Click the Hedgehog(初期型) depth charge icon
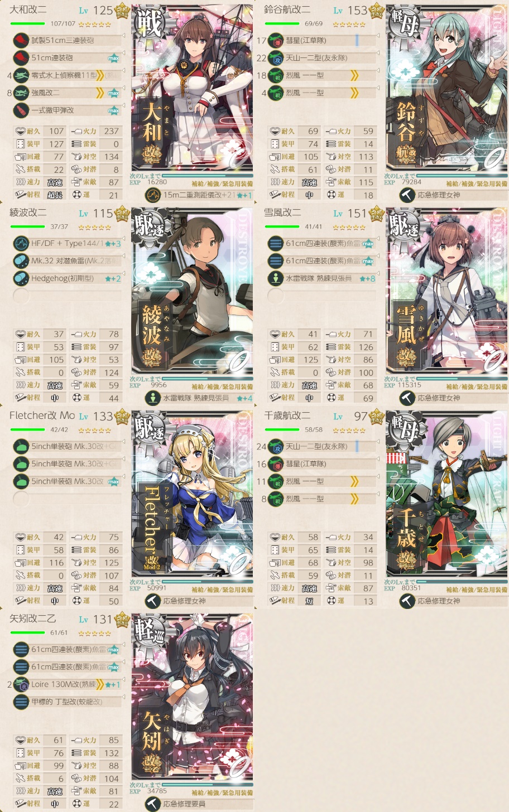The image size is (509, 812). 21,278
